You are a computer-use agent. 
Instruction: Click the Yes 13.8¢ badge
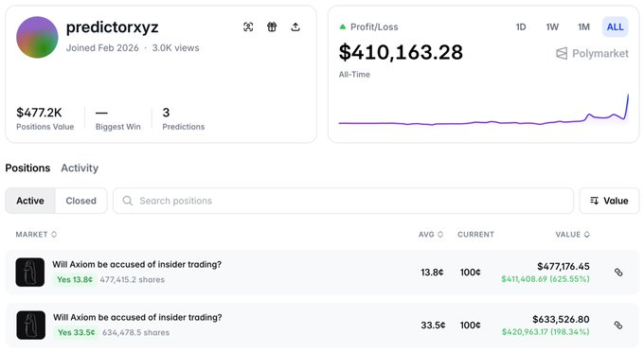(75, 279)
